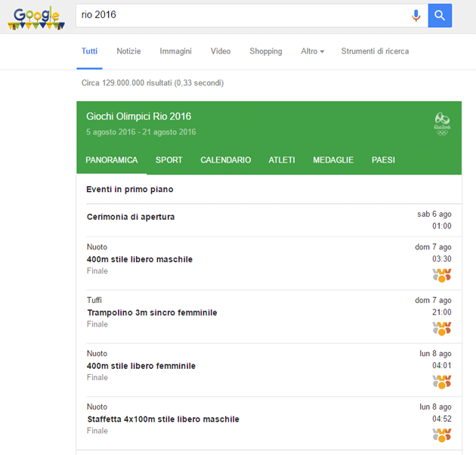Click the search input field containing rio 2016

(x=242, y=15)
